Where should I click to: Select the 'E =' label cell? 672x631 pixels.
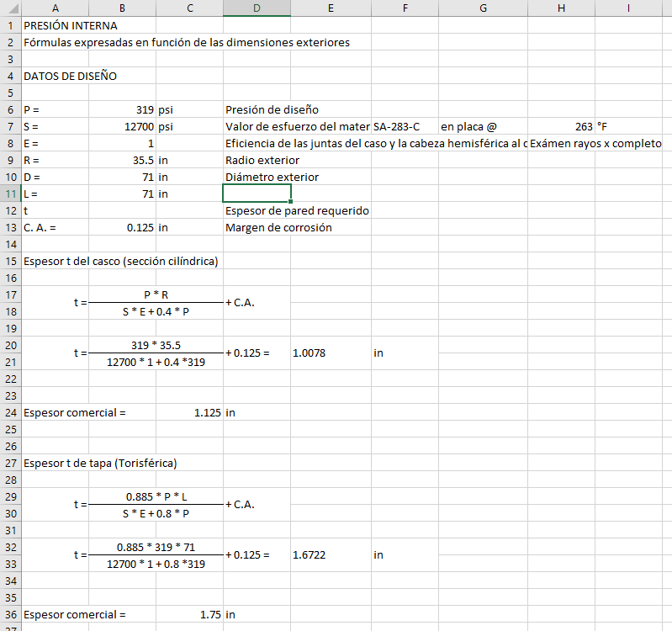point(55,143)
